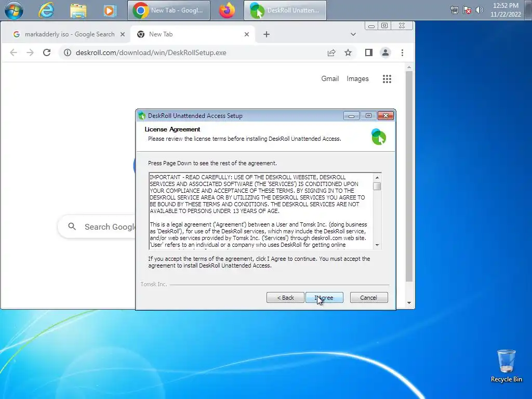532x399 pixels.
Task: Launch Firefox from the taskbar
Action: pos(227,10)
